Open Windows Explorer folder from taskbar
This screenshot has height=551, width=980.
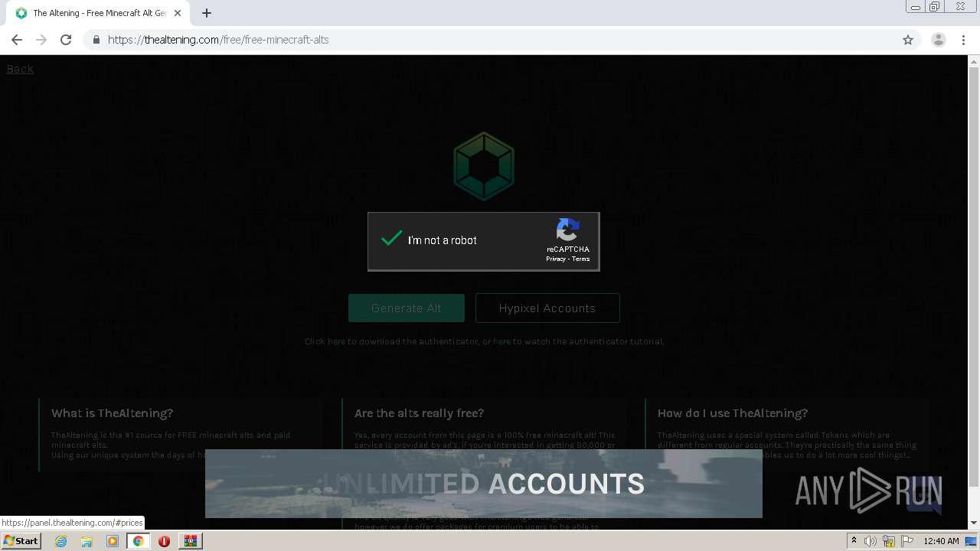coord(87,541)
